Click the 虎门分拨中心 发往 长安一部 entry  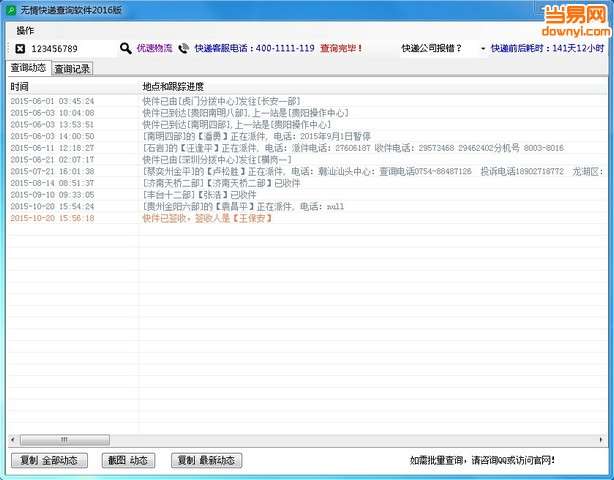[x=221, y=101]
